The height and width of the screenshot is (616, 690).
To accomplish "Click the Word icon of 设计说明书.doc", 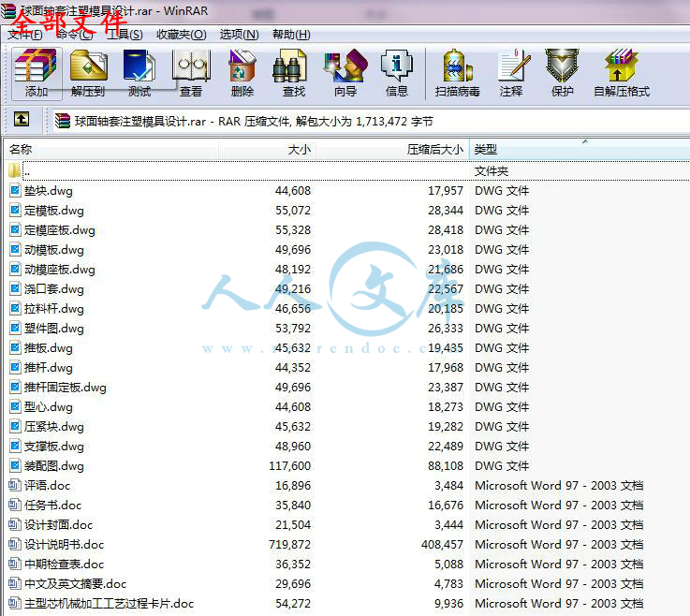I will 15,544.
